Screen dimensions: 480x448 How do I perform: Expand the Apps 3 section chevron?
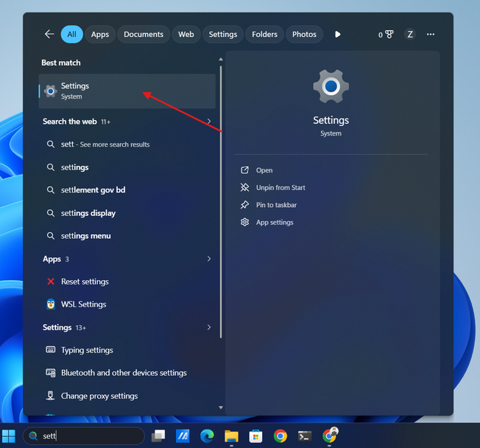click(209, 259)
